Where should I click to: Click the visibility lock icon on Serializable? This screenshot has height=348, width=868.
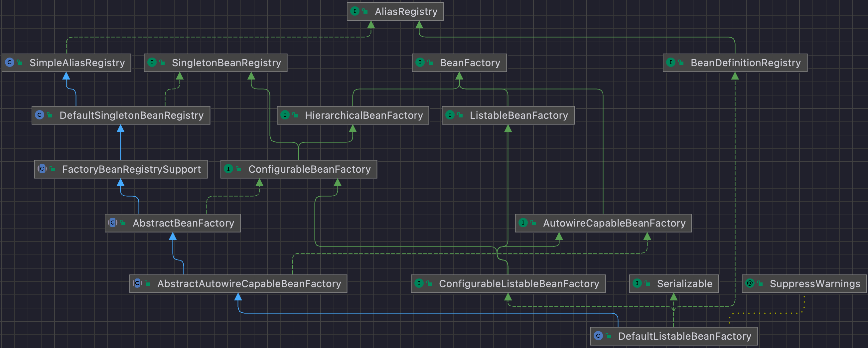pos(647,284)
